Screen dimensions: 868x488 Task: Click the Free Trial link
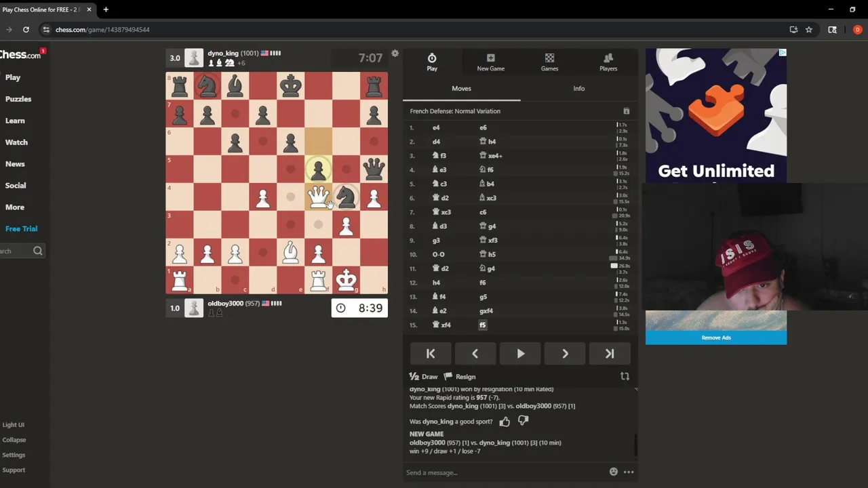tap(21, 229)
